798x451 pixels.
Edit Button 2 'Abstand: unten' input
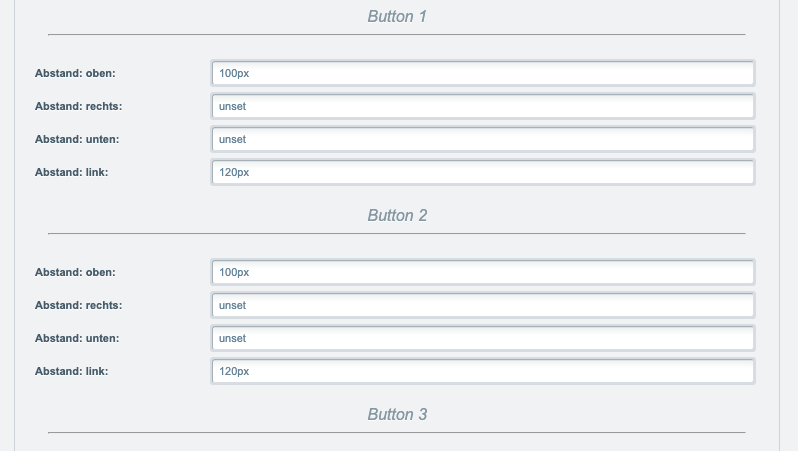pos(482,339)
